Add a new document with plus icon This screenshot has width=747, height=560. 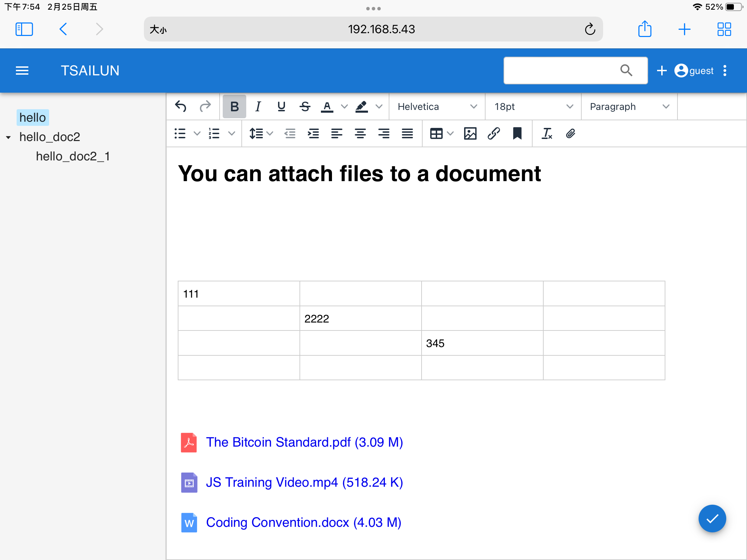(662, 71)
